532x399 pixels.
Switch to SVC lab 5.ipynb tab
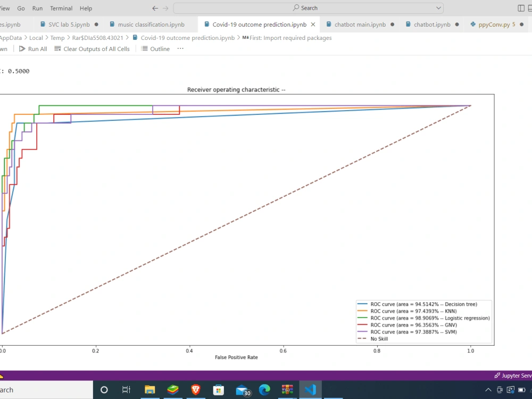tap(69, 24)
